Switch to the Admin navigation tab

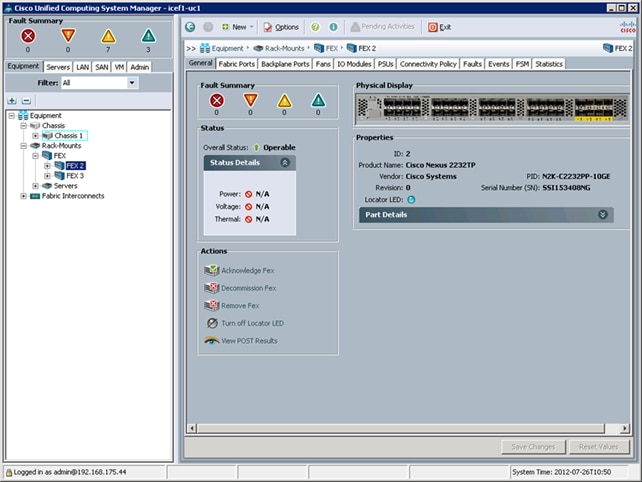tap(139, 67)
